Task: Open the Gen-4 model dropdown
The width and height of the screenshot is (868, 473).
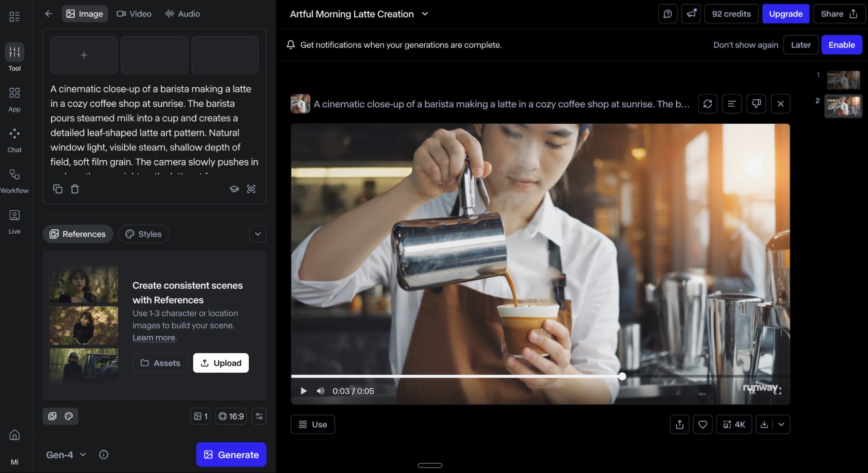Action: point(65,454)
